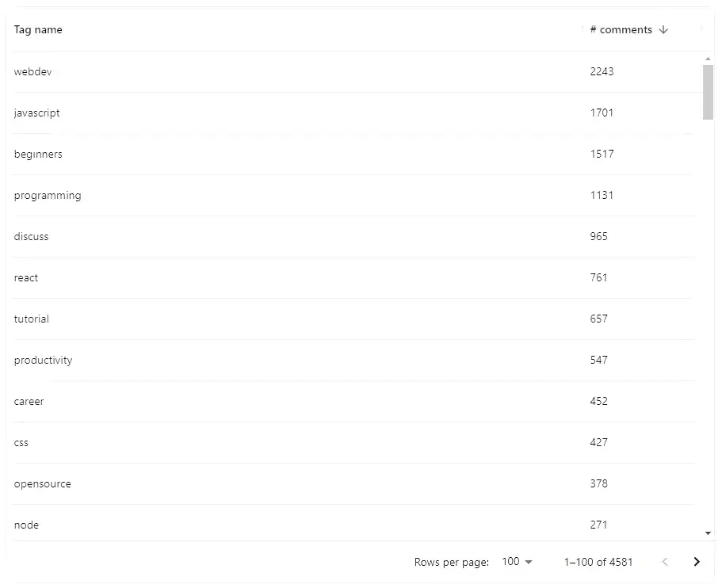
Task: Select the discuss tag cell
Action: 31,236
